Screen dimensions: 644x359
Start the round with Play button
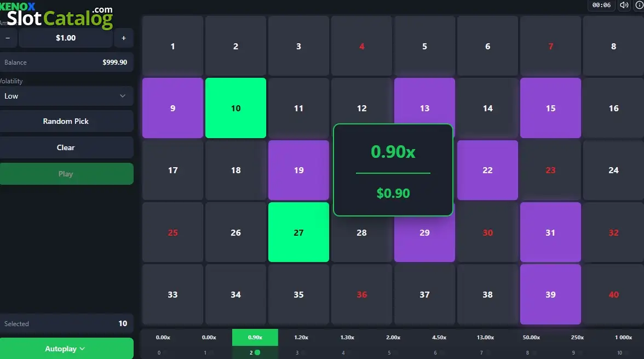[67, 174]
